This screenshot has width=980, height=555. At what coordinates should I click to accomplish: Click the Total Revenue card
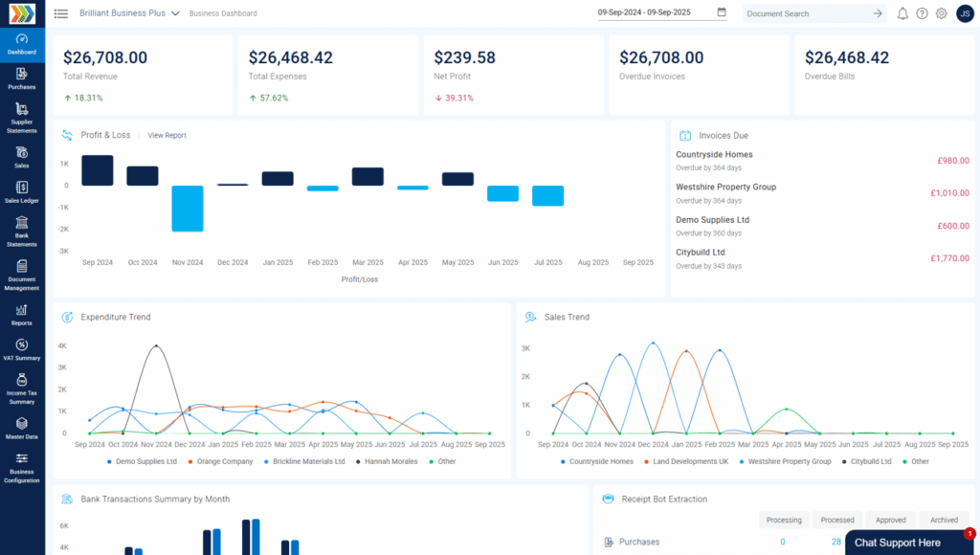143,75
